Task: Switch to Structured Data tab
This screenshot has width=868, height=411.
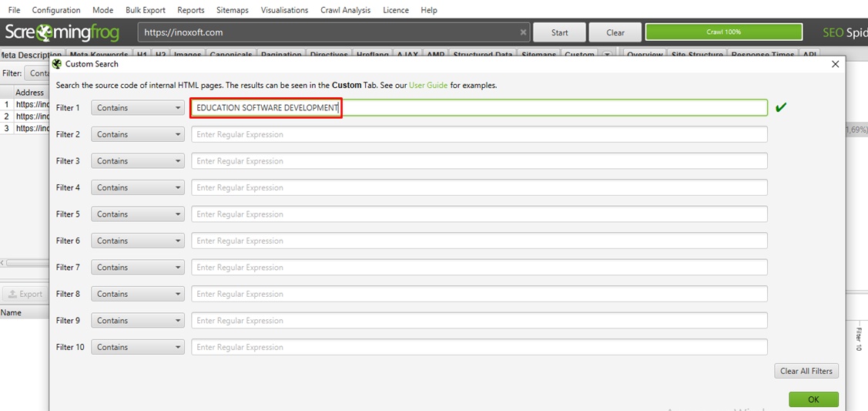Action: click(483, 54)
